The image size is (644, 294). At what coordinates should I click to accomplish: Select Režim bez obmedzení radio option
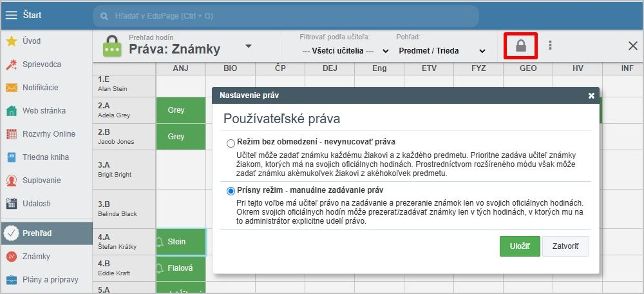pyautogui.click(x=231, y=142)
